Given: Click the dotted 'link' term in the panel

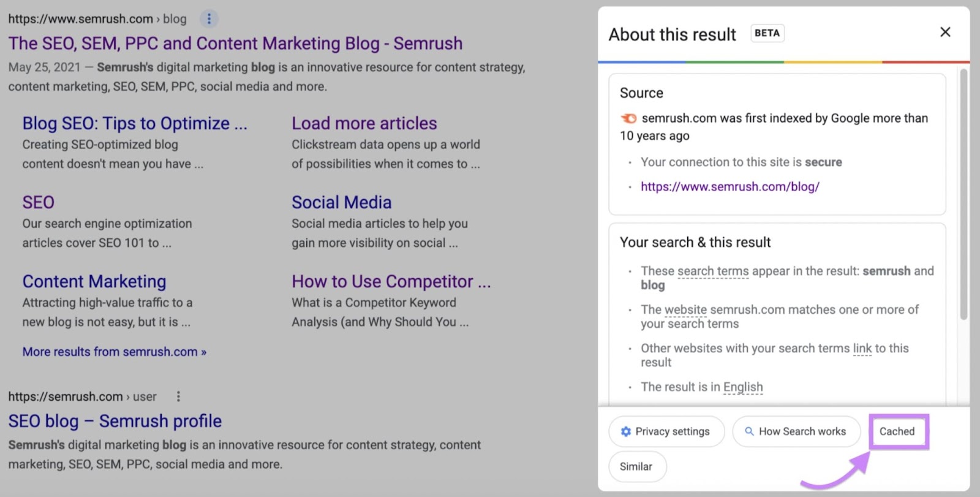Looking at the screenshot, I should (x=861, y=347).
